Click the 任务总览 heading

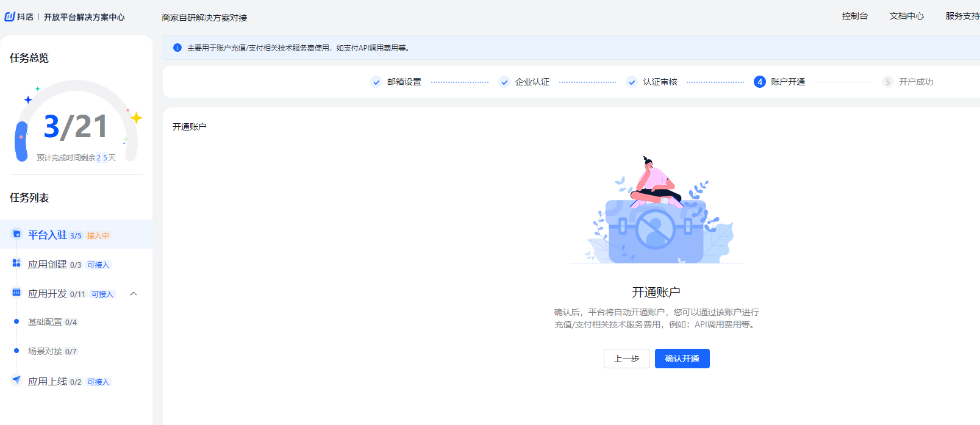point(29,58)
